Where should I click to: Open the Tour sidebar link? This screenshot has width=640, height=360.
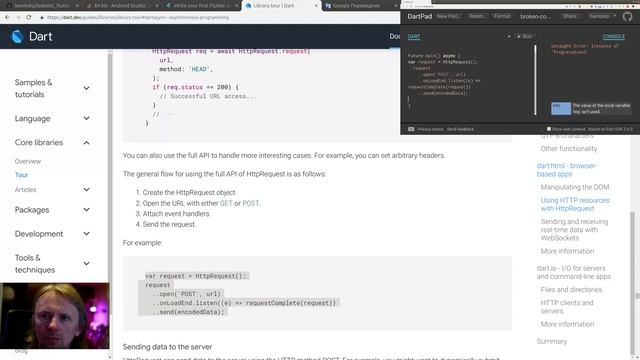coord(21,175)
